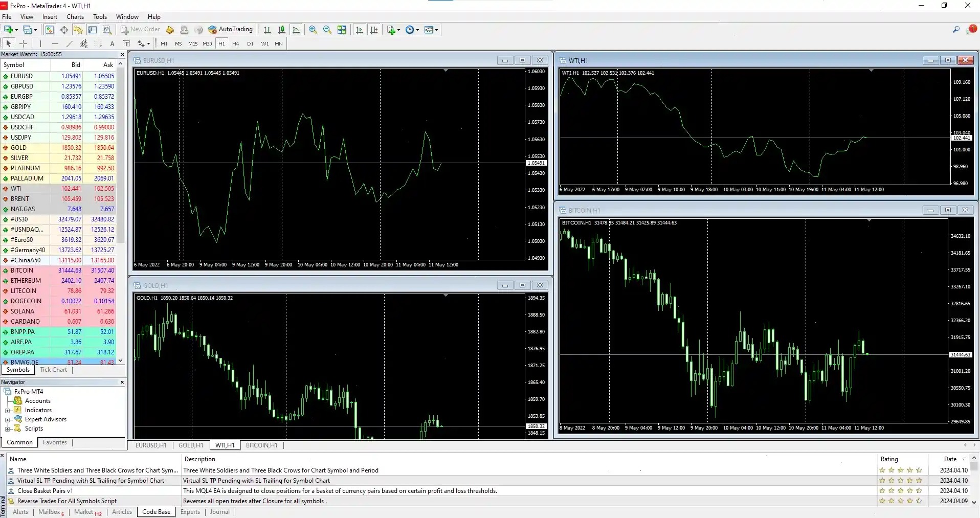980x518 pixels.
Task: Open the New Order dialog
Action: pyautogui.click(x=140, y=29)
